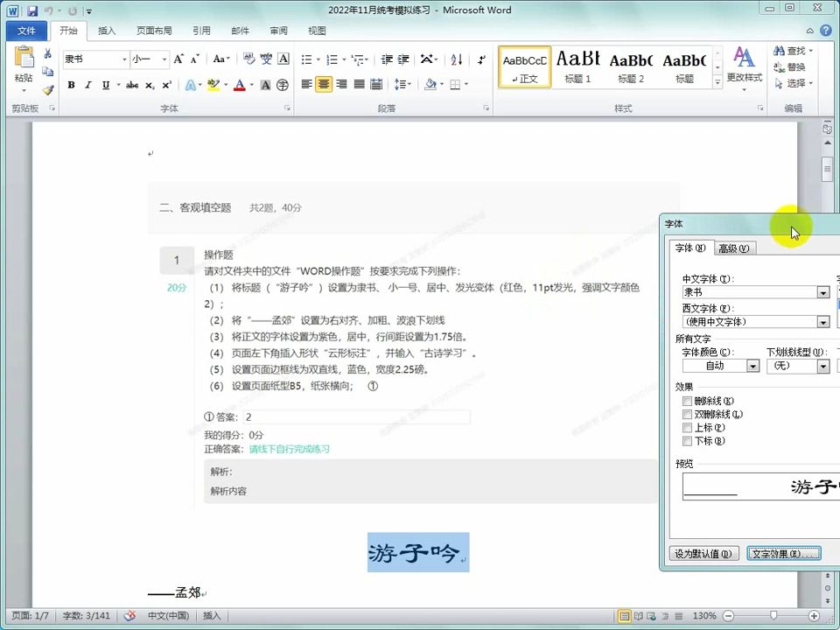Select the center alignment icon
The height and width of the screenshot is (630, 840).
point(324,84)
